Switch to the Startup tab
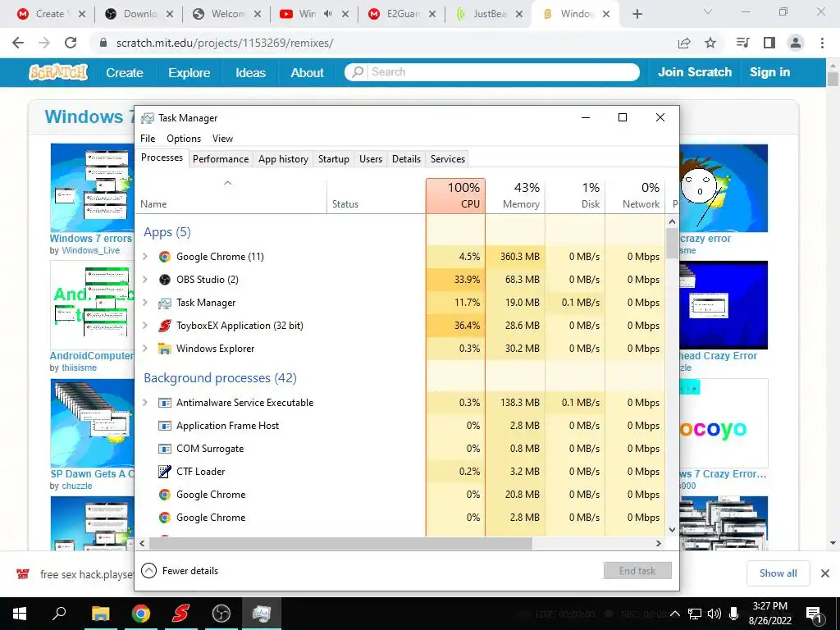Image resolution: width=840 pixels, height=630 pixels. click(334, 159)
